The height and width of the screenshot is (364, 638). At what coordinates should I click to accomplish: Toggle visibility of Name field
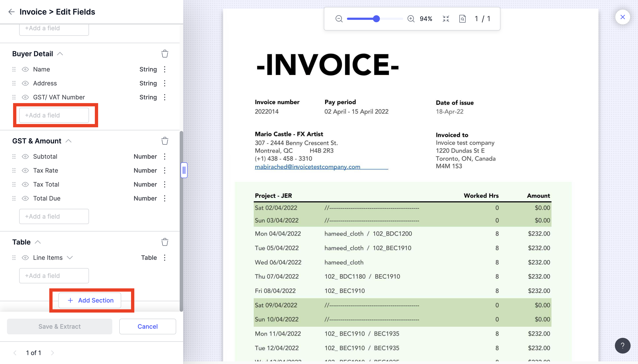[25, 69]
